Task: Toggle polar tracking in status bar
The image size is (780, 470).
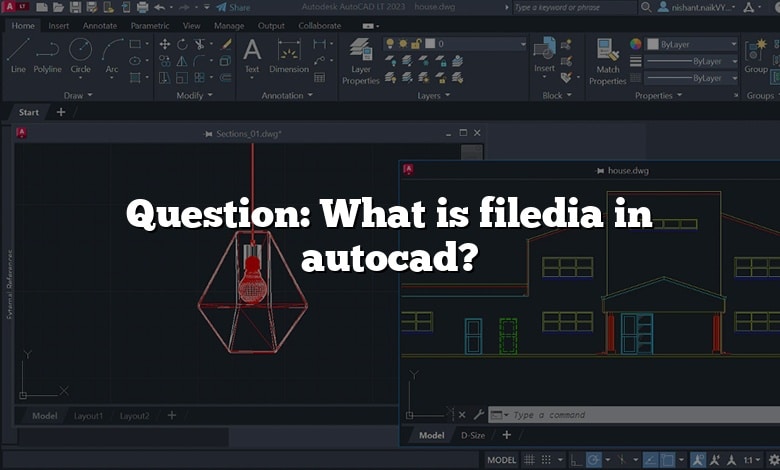Action: (x=593, y=460)
